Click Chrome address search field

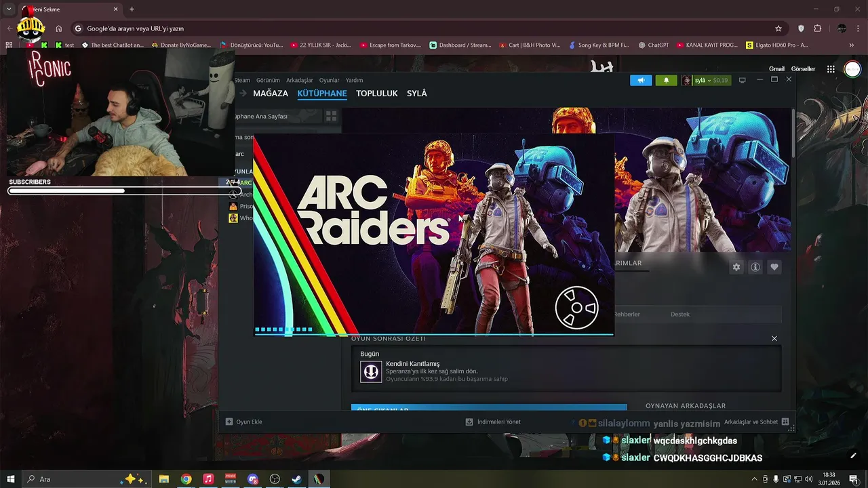[427, 28]
